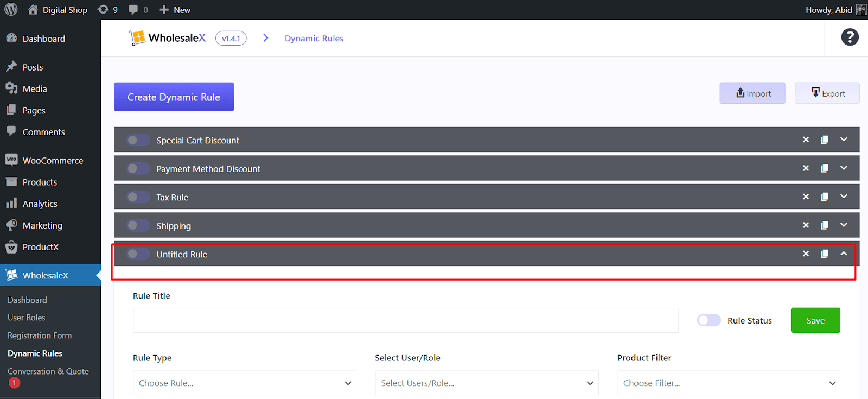Click the Products sidebar icon

click(11, 182)
